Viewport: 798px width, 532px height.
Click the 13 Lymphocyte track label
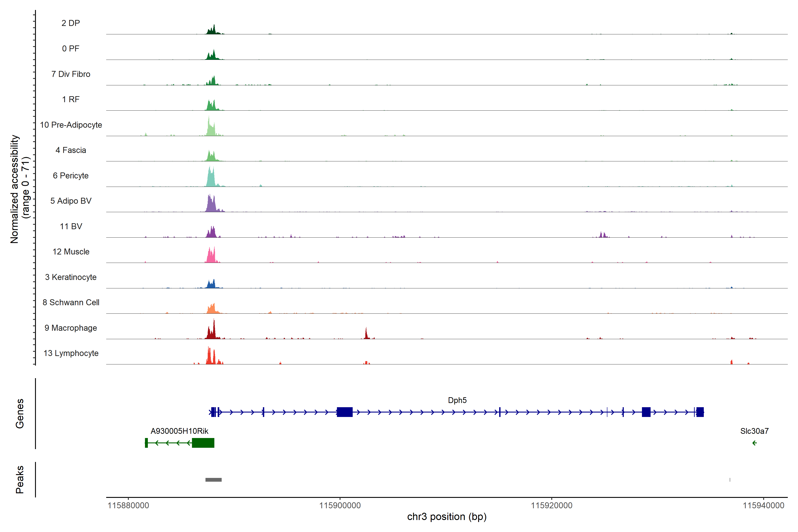click(x=71, y=353)
